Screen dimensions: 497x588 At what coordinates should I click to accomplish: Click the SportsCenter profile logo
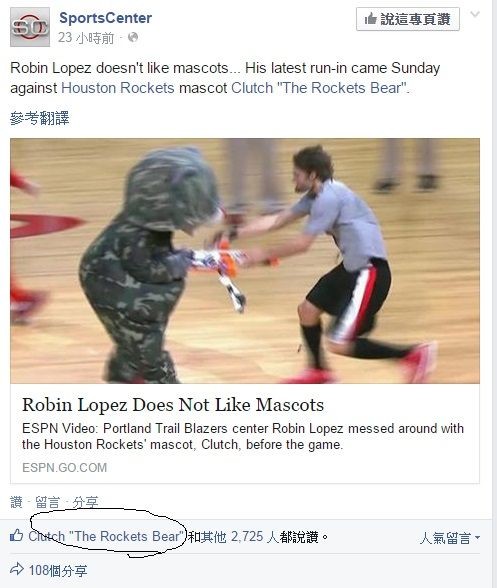[30, 27]
